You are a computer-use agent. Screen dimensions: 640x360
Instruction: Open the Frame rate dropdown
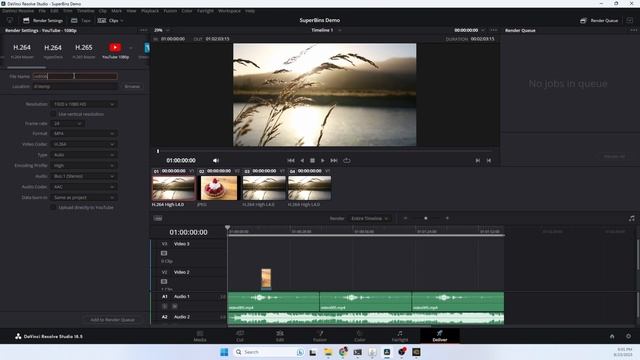coord(68,123)
